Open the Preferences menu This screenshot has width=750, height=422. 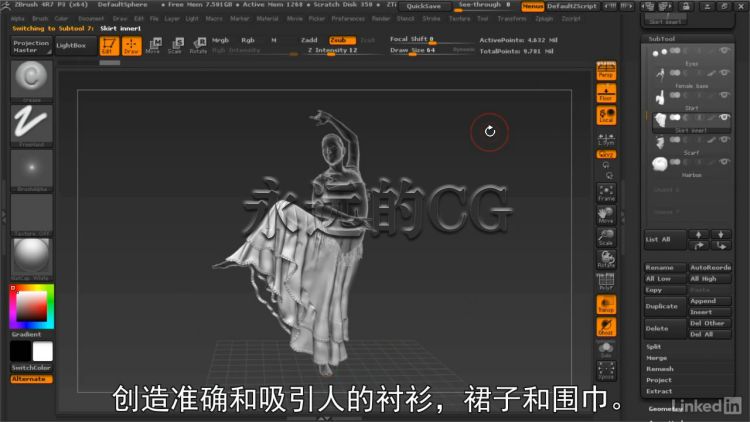tap(348, 19)
